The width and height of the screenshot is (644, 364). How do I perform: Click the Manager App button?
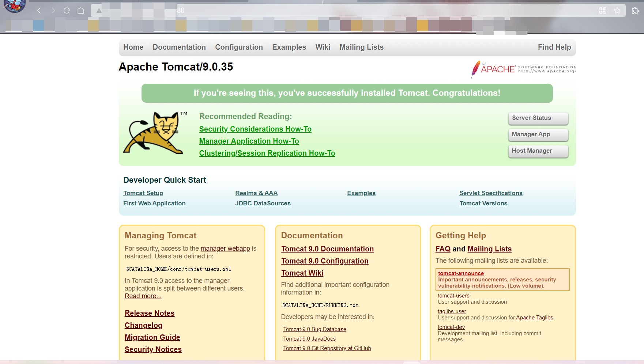pyautogui.click(x=538, y=134)
